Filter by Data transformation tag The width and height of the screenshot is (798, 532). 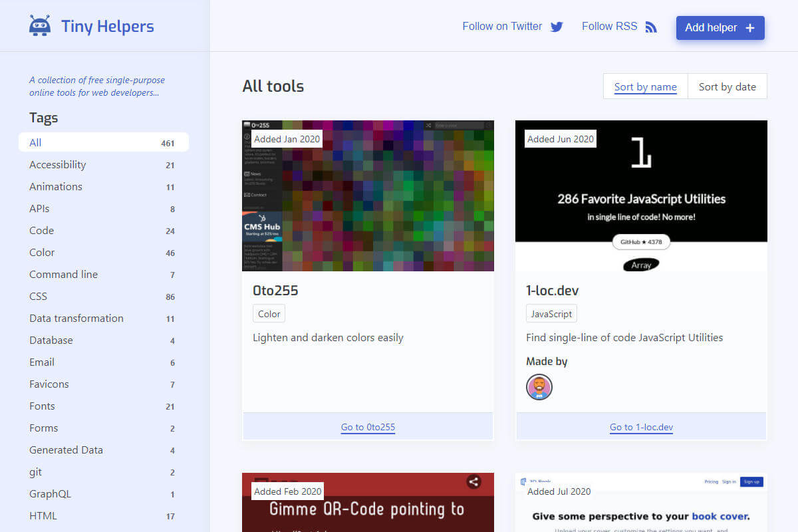pyautogui.click(x=104, y=319)
